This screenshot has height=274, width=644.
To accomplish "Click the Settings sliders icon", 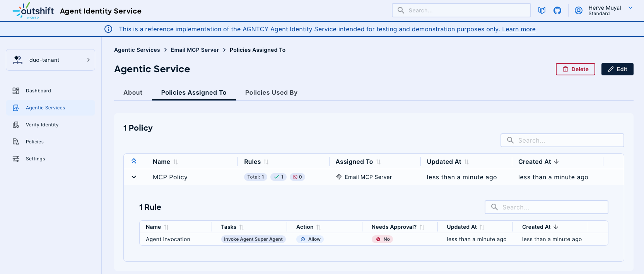I will point(16,159).
